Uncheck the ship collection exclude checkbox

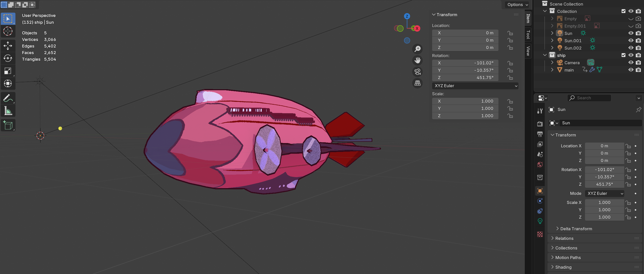pyautogui.click(x=623, y=55)
